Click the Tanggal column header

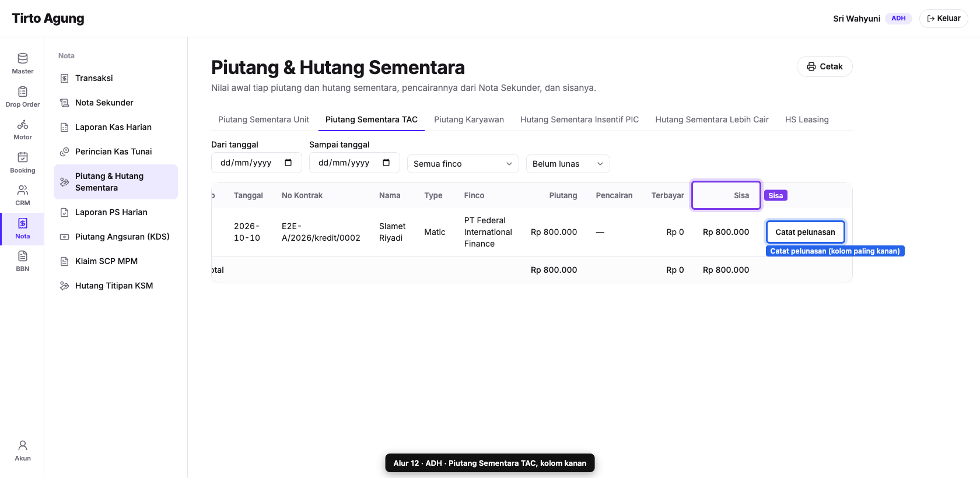coord(249,195)
